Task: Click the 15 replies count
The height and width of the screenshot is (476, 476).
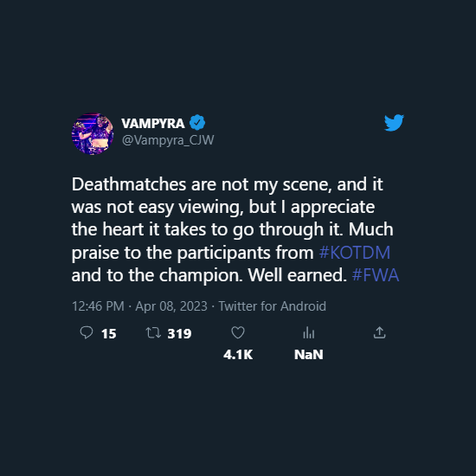Action: 109,333
